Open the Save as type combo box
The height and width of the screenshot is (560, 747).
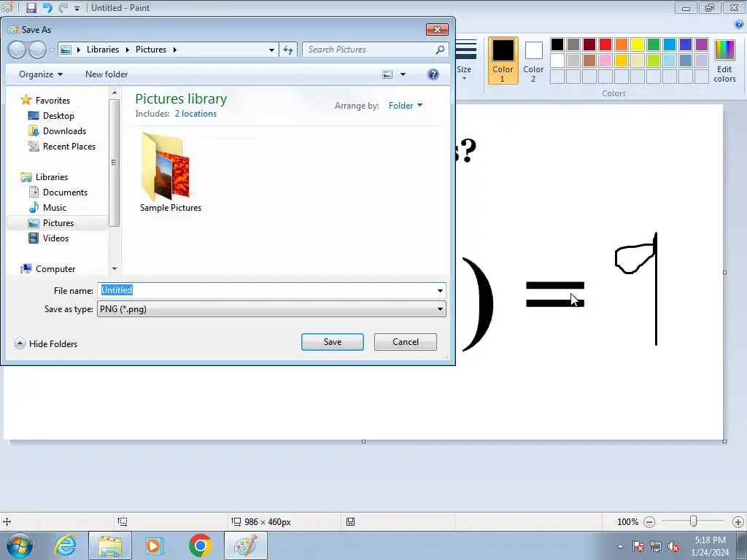pos(271,309)
